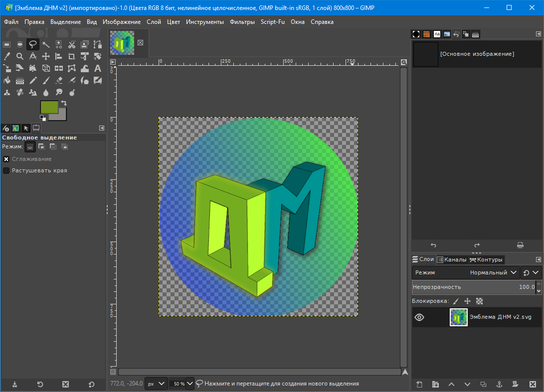Select the Crop tool

[72, 56]
